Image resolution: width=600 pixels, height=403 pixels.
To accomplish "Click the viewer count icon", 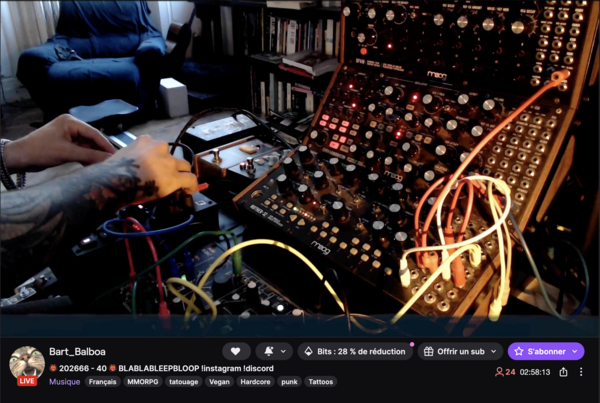I will click(x=499, y=372).
